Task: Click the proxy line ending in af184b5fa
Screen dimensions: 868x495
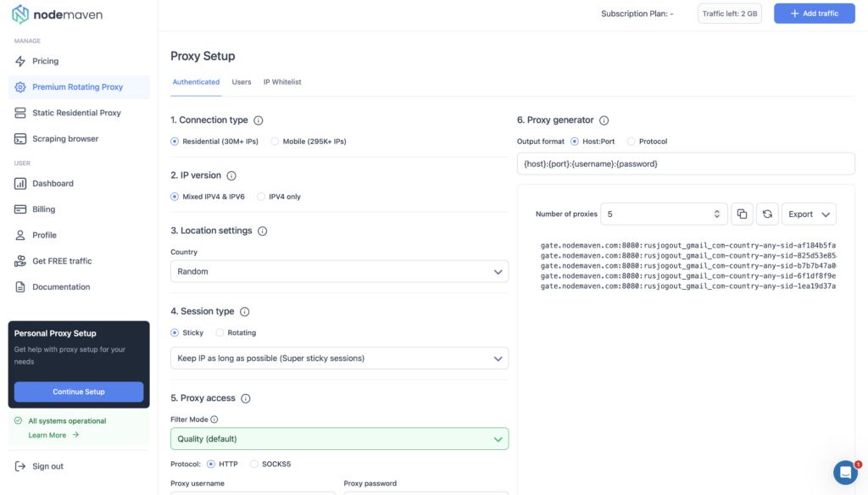Action: (x=688, y=245)
